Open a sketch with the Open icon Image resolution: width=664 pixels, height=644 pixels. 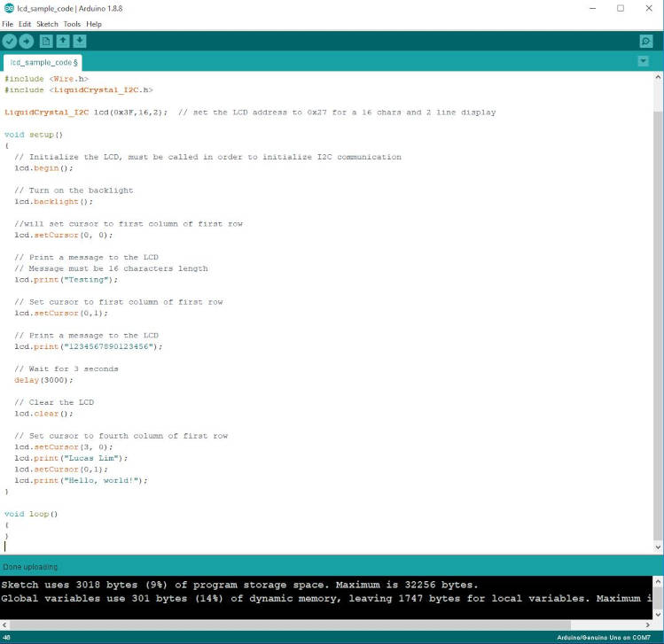point(63,41)
